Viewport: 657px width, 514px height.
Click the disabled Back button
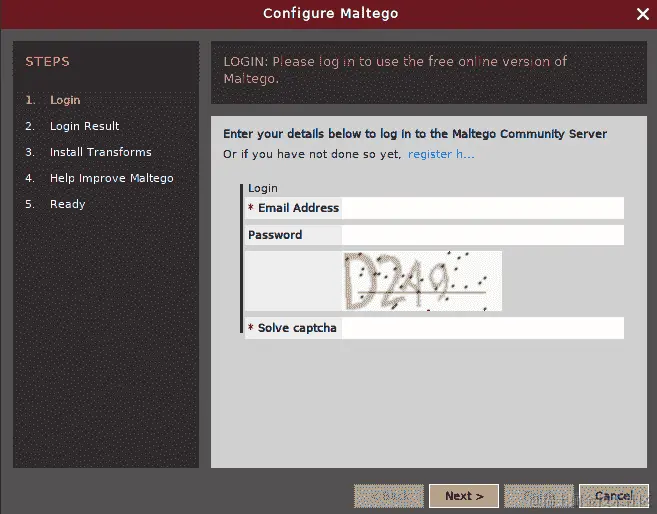pyautogui.click(x=389, y=496)
